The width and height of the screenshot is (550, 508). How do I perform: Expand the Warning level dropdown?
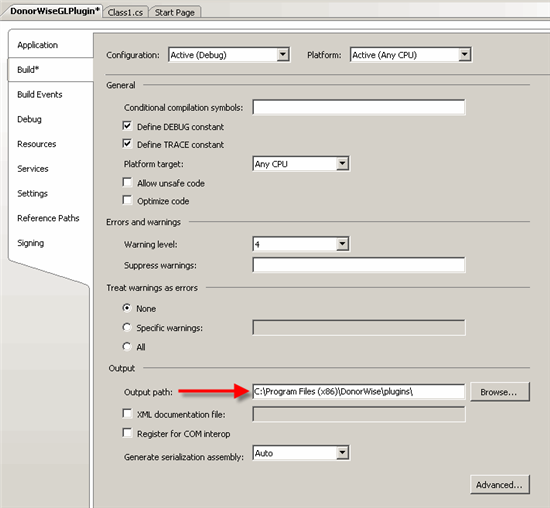tap(342, 244)
